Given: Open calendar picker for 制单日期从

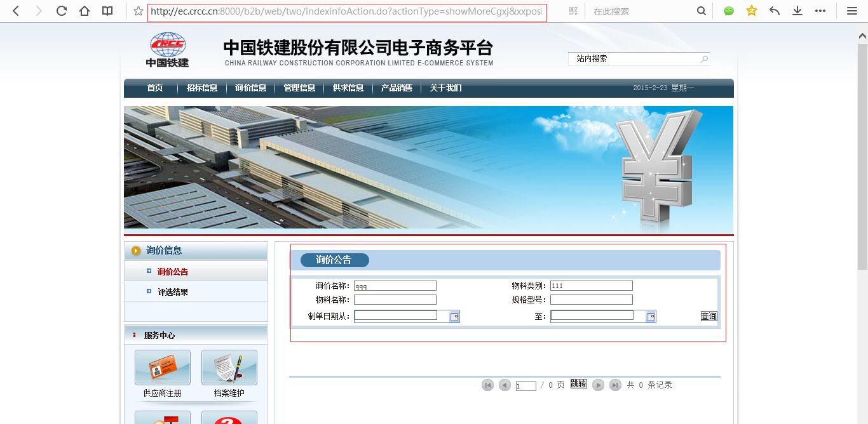Looking at the screenshot, I should point(454,317).
